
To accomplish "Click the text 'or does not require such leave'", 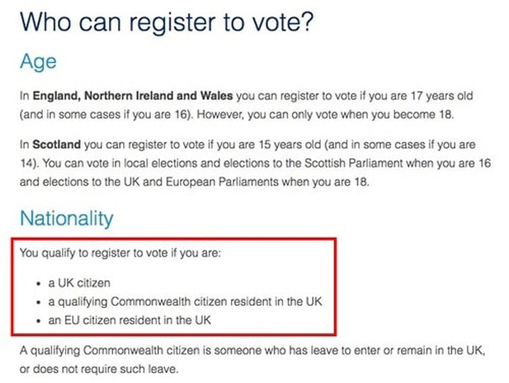I will pyautogui.click(x=99, y=369).
